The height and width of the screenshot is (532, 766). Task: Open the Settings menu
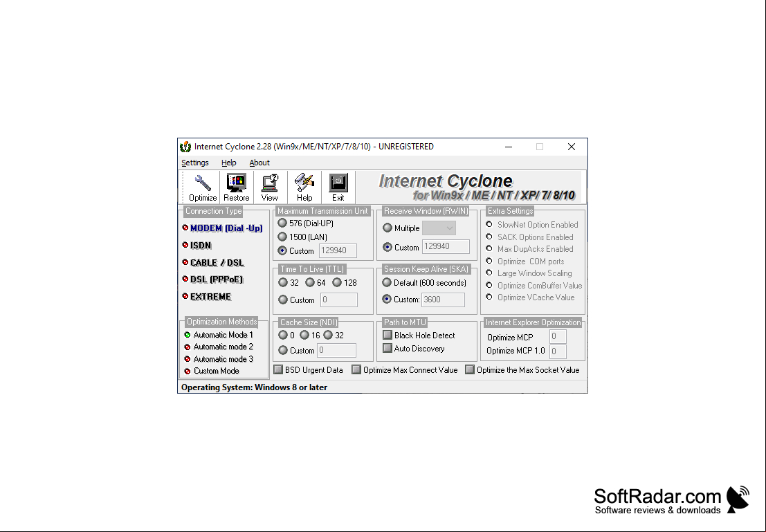pyautogui.click(x=195, y=163)
